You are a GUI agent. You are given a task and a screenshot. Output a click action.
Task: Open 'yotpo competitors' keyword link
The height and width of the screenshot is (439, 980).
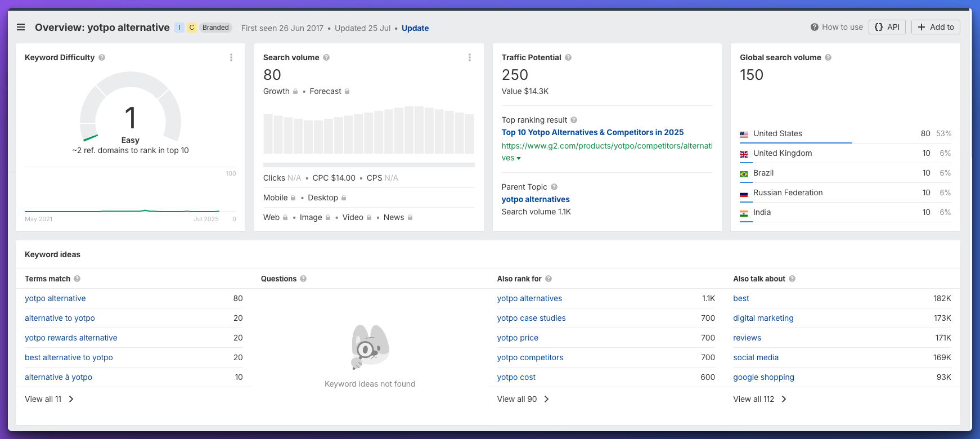[x=530, y=357]
